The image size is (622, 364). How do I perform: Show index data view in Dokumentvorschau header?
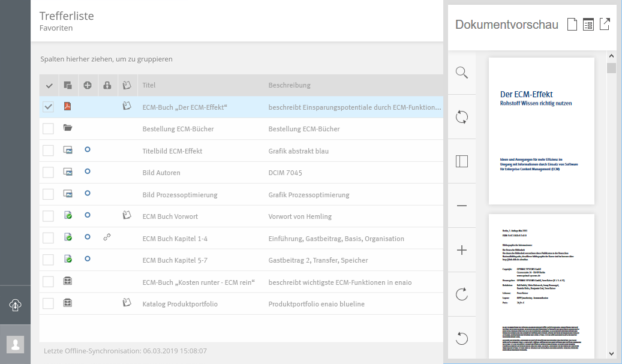pyautogui.click(x=588, y=25)
